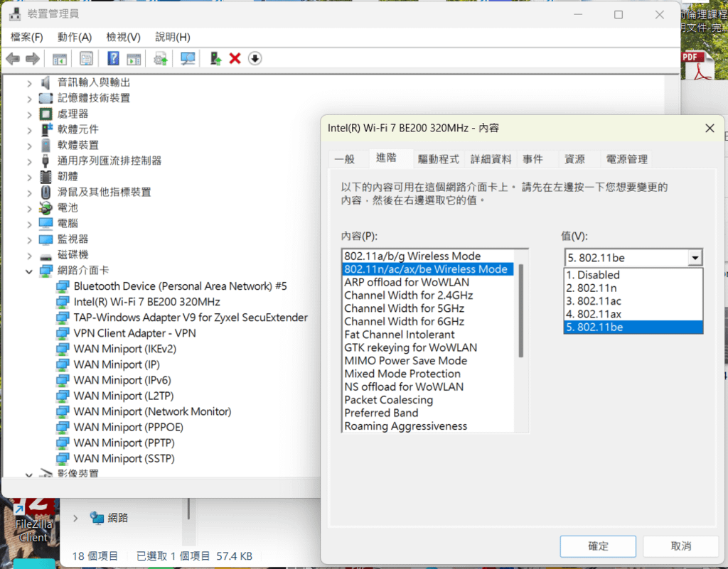Click the drive icon beside 磁碟機
This screenshot has height=569, width=728.
pos(45,256)
